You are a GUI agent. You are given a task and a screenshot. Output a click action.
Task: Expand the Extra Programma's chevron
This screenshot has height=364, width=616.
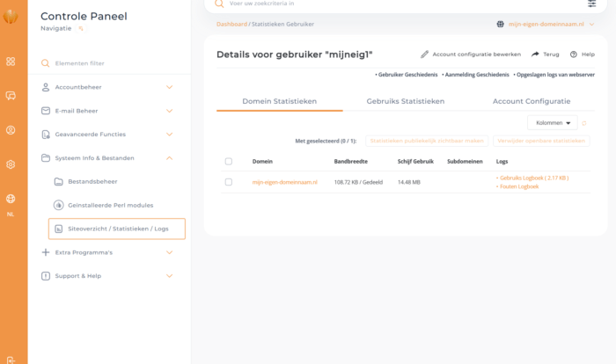click(x=169, y=252)
